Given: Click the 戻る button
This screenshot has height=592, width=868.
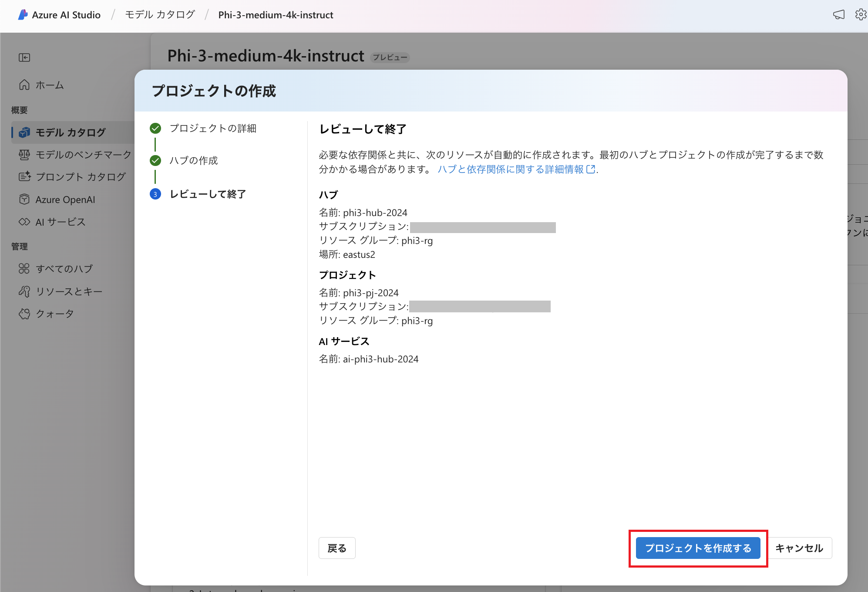Looking at the screenshot, I should (x=337, y=548).
